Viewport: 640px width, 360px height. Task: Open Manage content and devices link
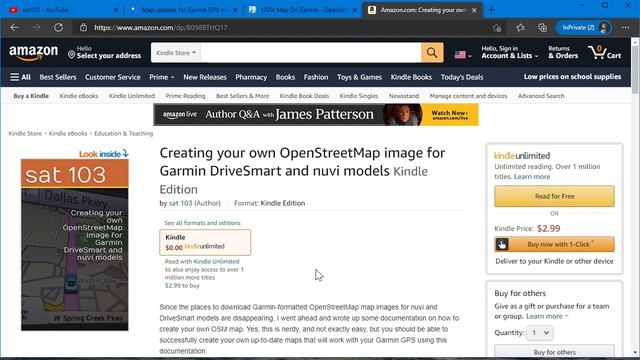(x=468, y=96)
